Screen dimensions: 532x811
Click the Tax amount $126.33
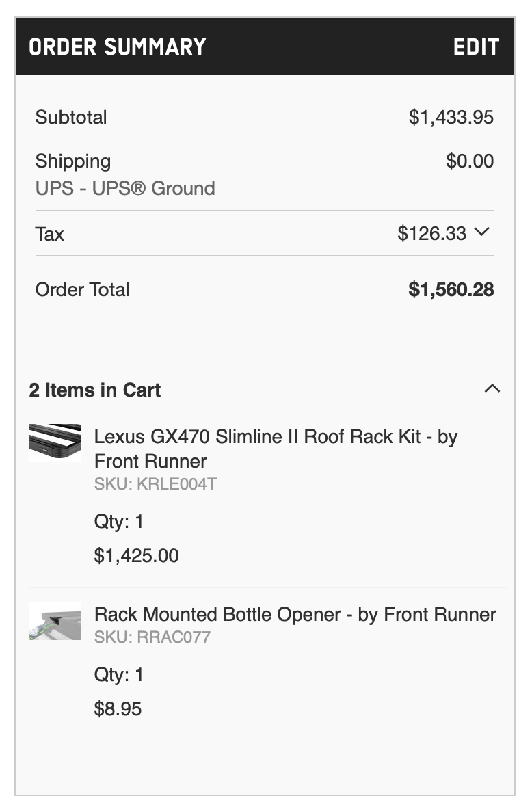pyautogui.click(x=431, y=233)
